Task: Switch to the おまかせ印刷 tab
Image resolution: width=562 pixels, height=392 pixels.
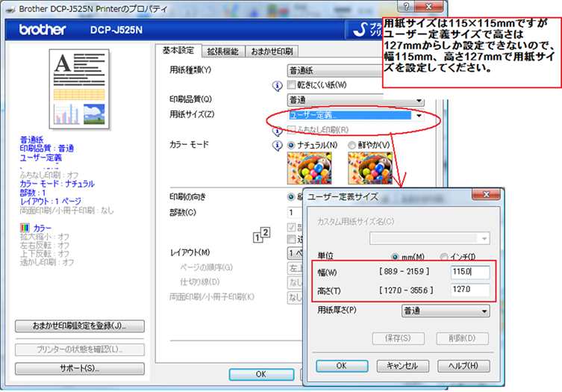Action: coord(272,52)
